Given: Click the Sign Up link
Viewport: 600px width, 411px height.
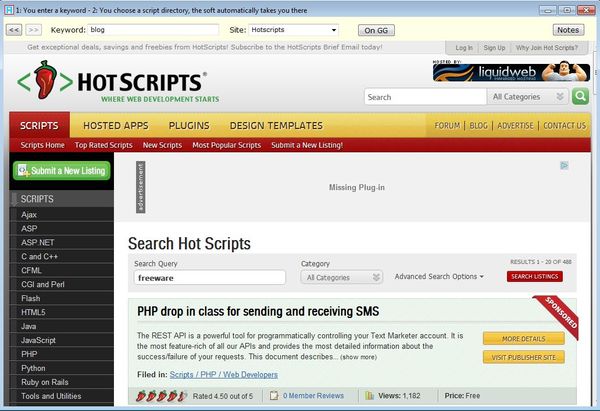Looking at the screenshot, I should (x=494, y=48).
